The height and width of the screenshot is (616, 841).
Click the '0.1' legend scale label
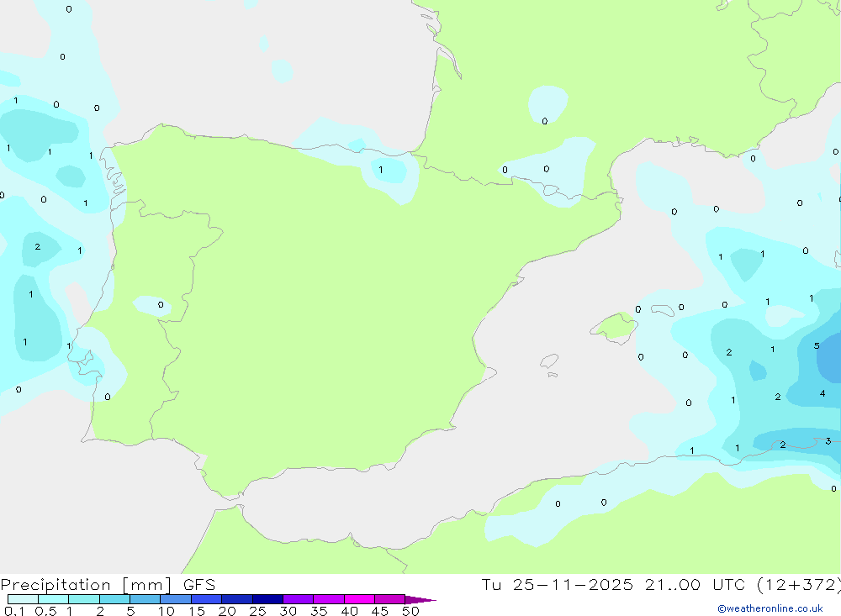[14, 611]
